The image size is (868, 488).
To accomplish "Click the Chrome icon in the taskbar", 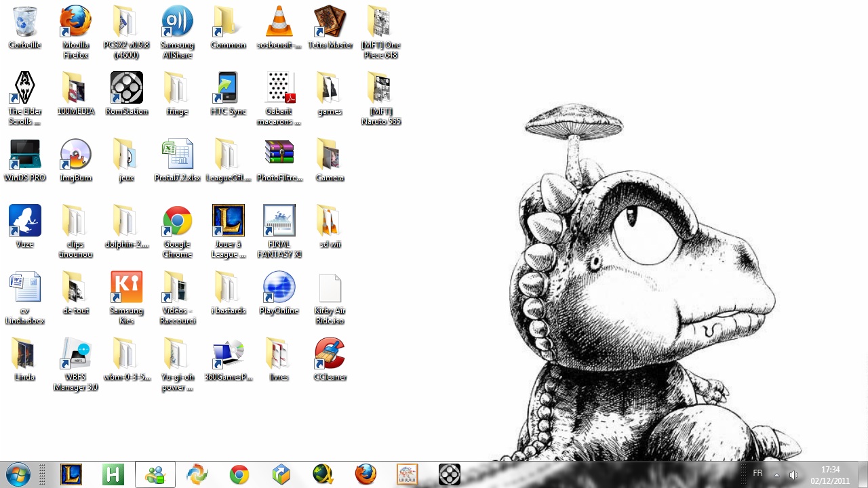I will tap(239, 474).
